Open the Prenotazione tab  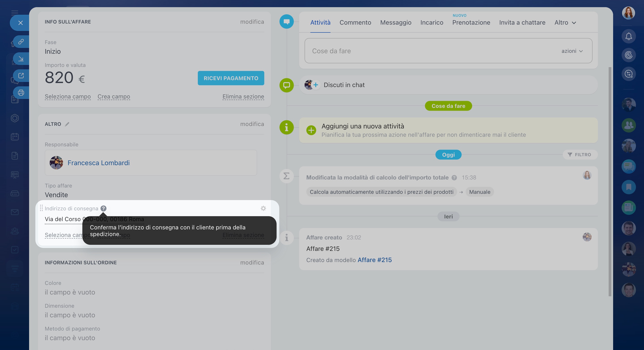click(471, 23)
